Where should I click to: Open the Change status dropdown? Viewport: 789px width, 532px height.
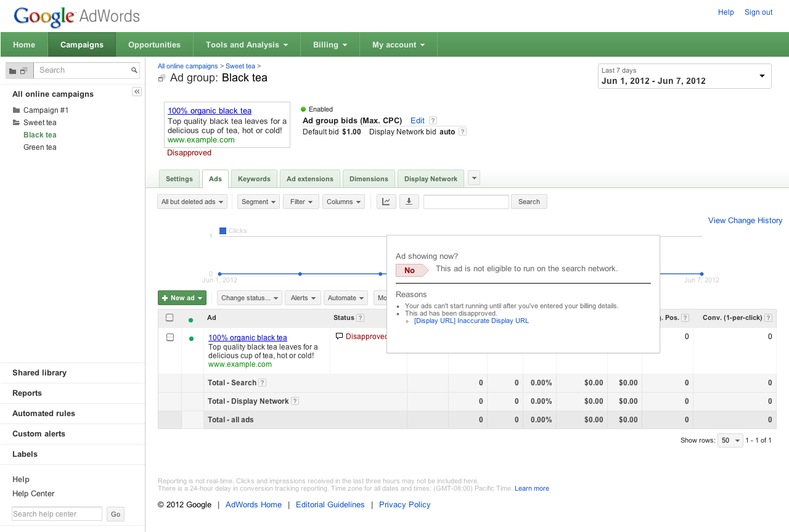coord(250,298)
